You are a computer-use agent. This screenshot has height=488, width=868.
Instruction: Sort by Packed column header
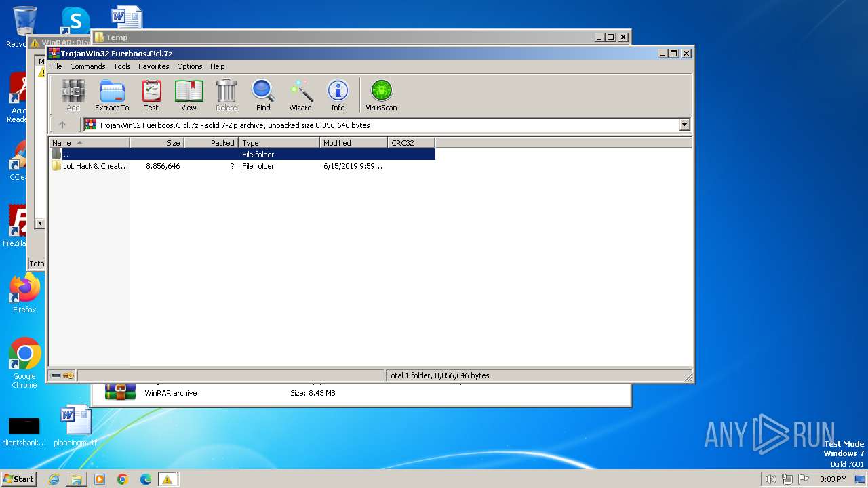pos(211,143)
